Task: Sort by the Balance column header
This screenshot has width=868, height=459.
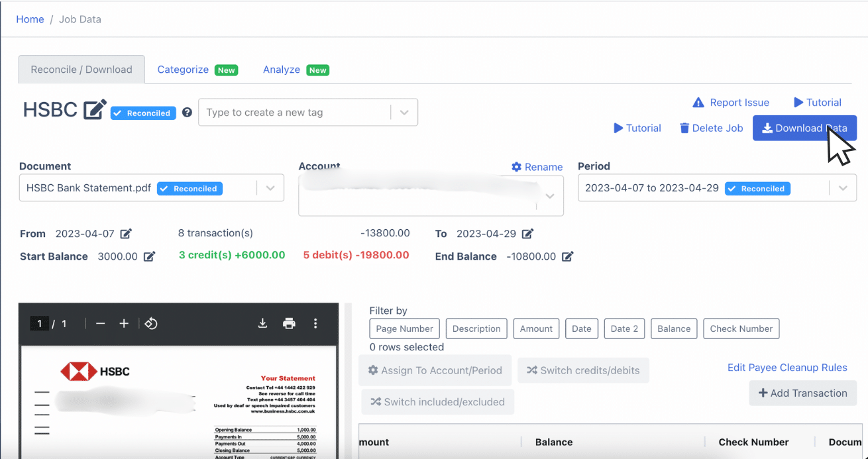Action: (x=554, y=442)
